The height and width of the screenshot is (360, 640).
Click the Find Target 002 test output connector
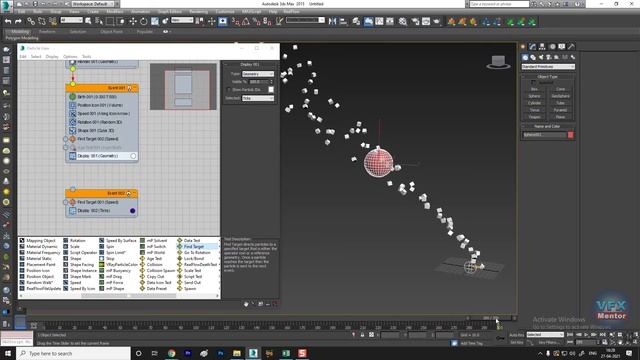pyautogui.click(x=66, y=139)
